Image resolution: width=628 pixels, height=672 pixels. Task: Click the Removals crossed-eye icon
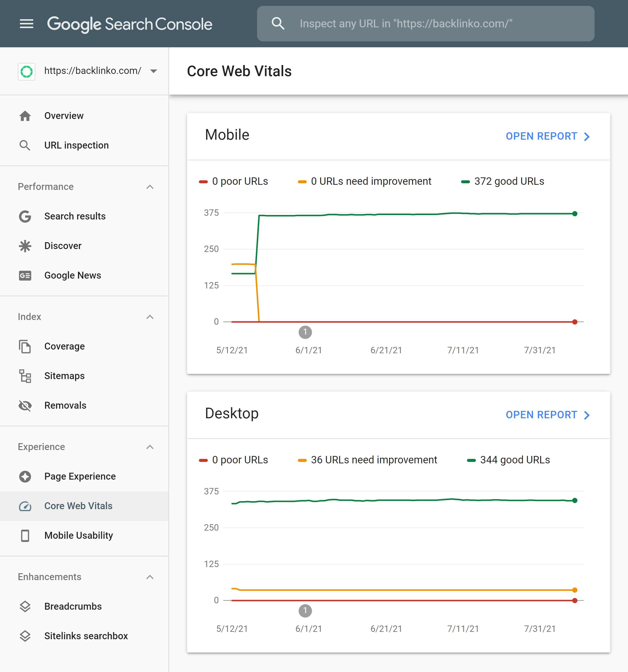click(25, 405)
